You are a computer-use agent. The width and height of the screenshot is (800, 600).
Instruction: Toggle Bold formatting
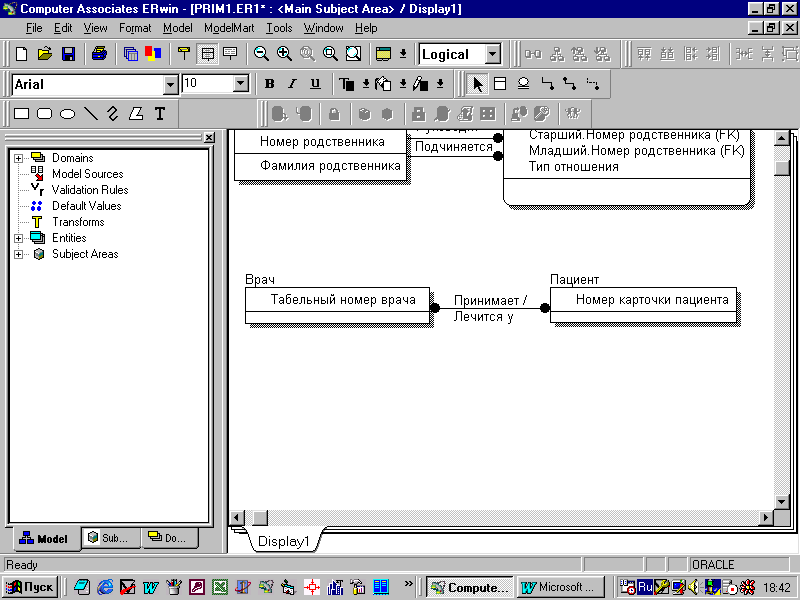coord(269,84)
